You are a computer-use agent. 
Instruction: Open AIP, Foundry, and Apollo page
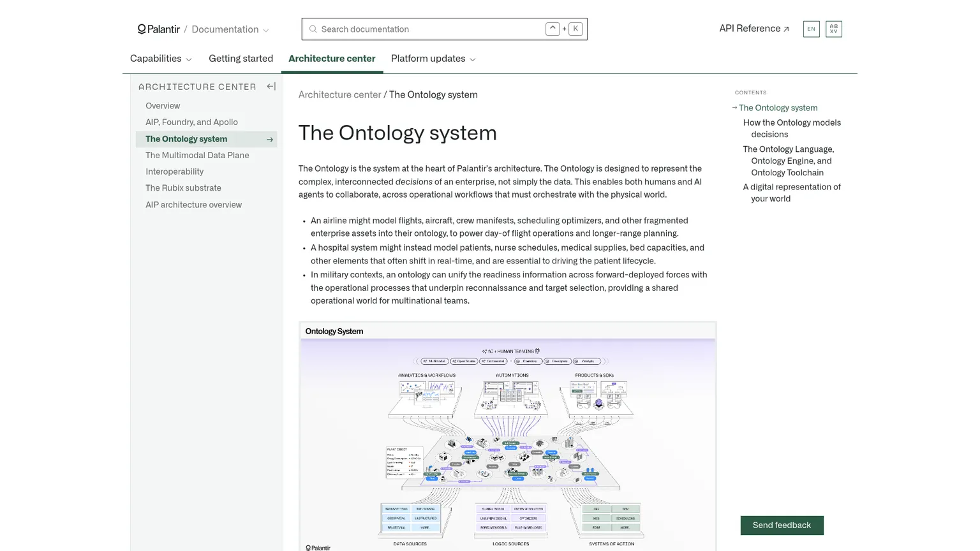(x=191, y=122)
